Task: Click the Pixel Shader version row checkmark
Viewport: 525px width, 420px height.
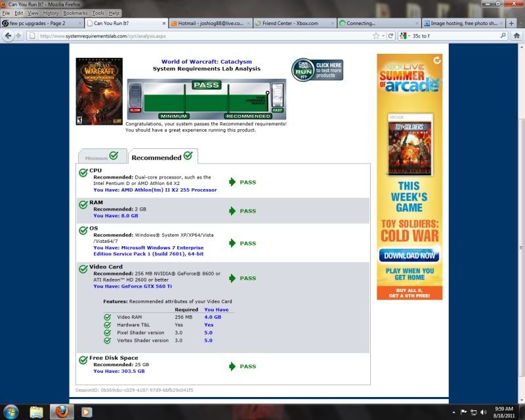Action: 108,333
